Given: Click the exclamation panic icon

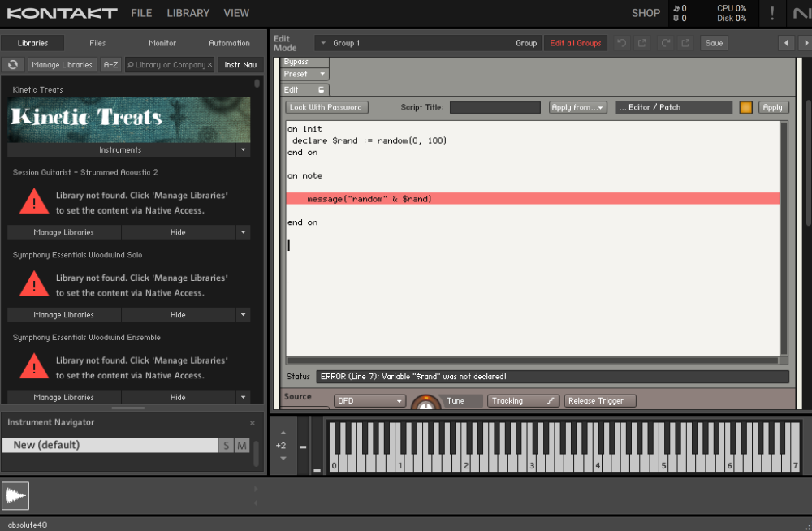Looking at the screenshot, I should tap(772, 14).
